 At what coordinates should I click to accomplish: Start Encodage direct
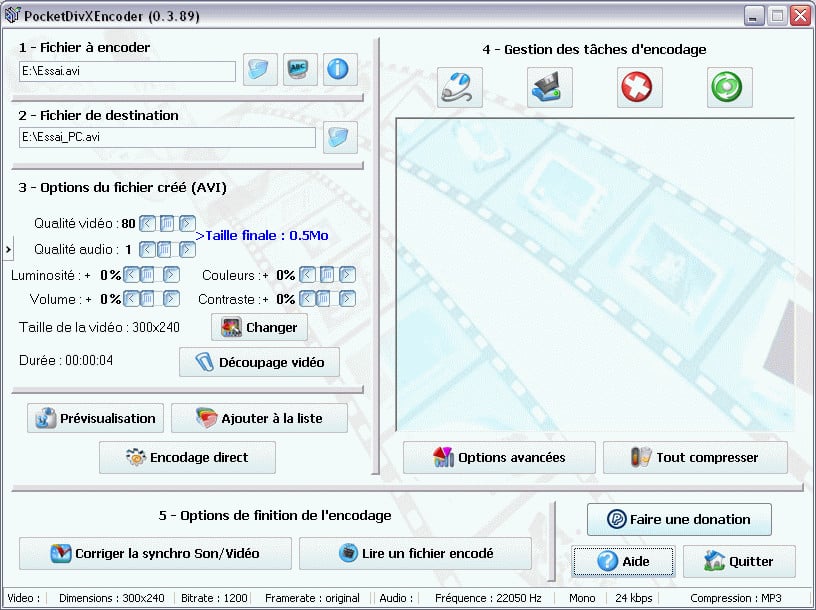(187, 457)
